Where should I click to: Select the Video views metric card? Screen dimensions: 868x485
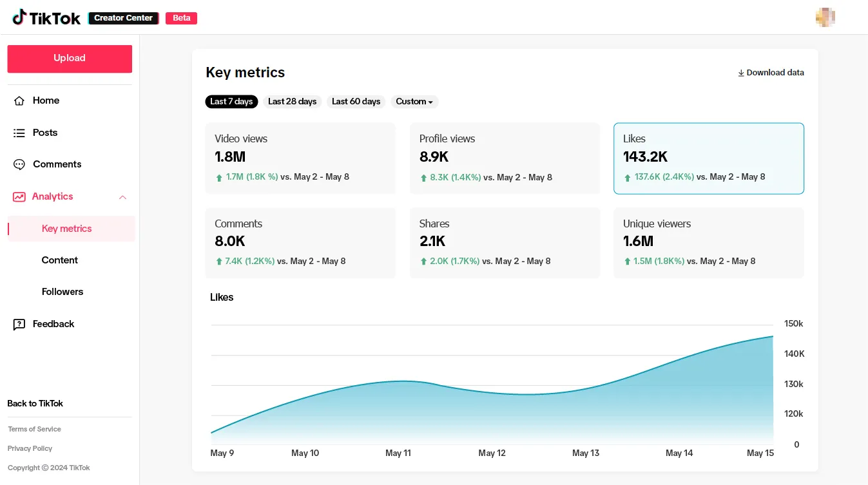tap(300, 158)
